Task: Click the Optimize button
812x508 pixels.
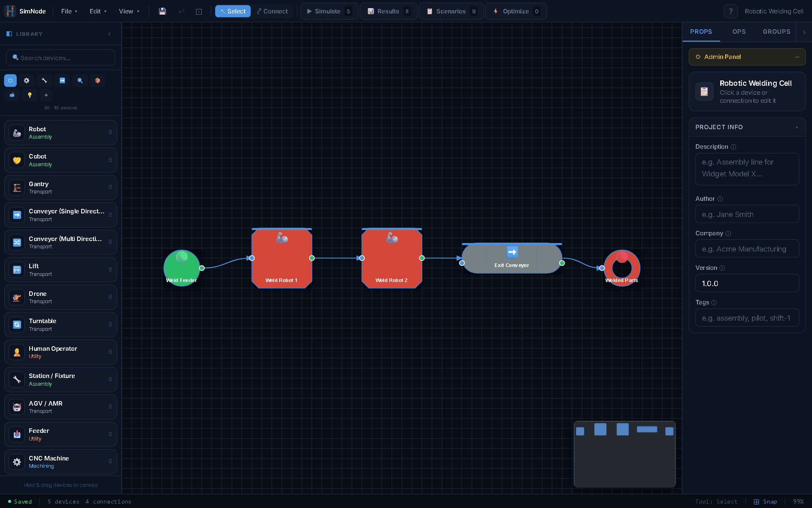Action: pyautogui.click(x=516, y=11)
